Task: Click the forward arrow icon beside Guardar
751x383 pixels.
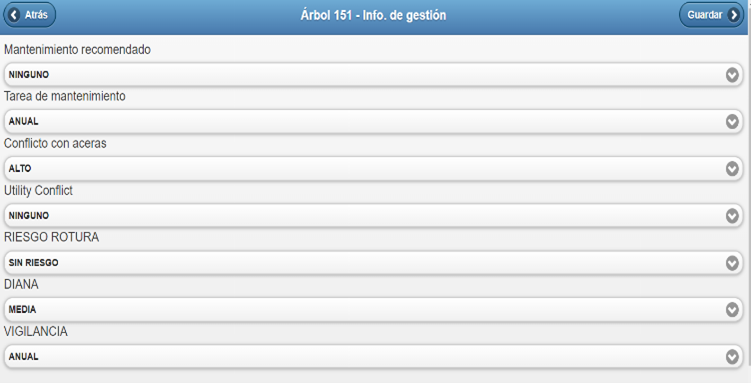Action: click(x=733, y=15)
